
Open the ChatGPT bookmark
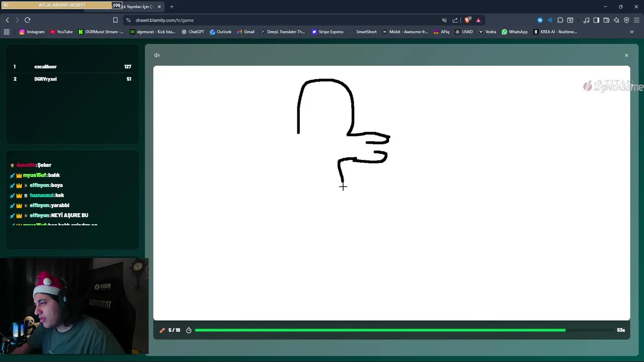point(193,32)
